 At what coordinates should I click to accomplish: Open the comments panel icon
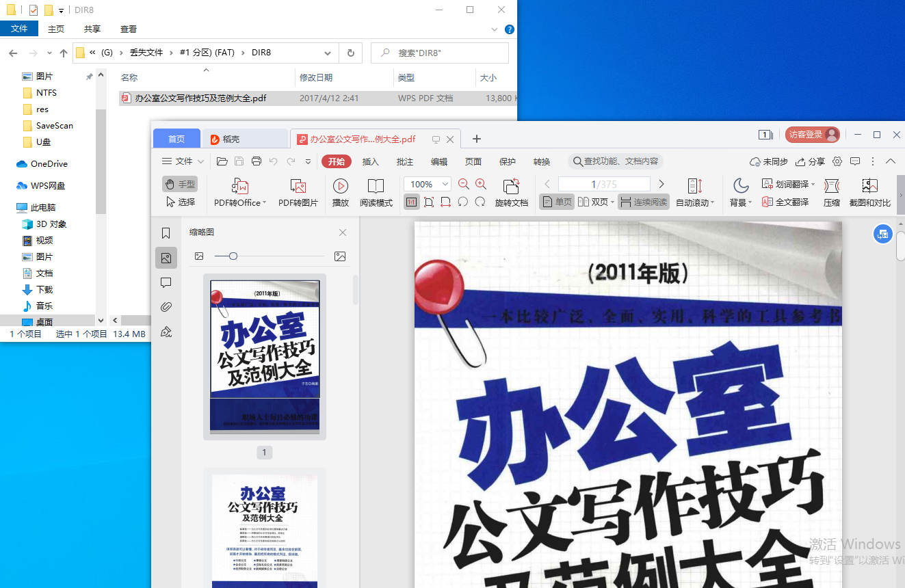pyautogui.click(x=166, y=282)
